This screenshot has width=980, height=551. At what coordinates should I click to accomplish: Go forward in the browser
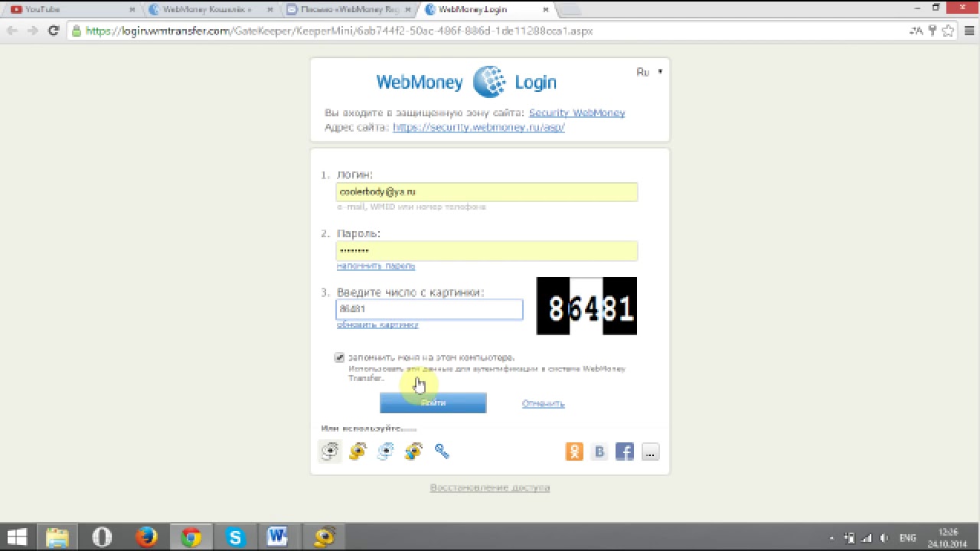[32, 31]
